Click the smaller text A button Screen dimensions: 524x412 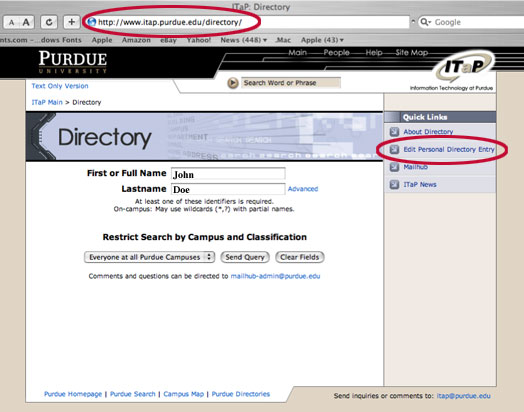point(11,22)
